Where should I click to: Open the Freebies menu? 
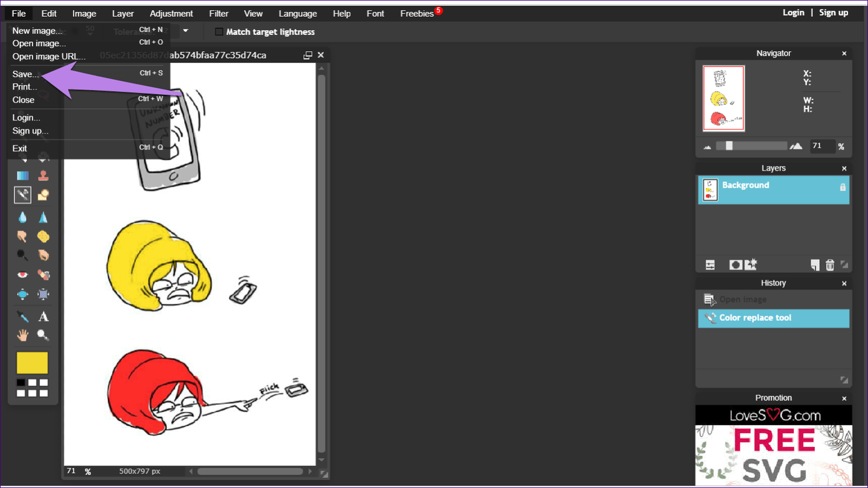pyautogui.click(x=417, y=13)
